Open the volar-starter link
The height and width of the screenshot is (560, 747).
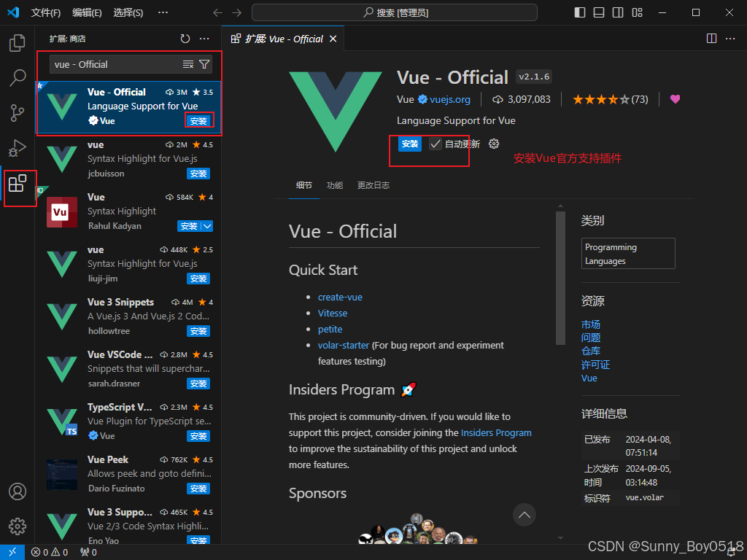[x=344, y=345]
